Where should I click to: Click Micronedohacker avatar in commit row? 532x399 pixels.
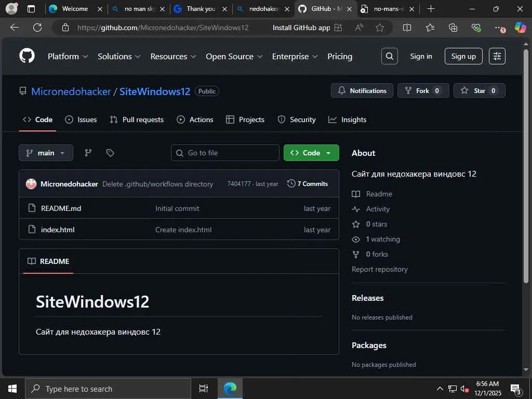pos(31,184)
